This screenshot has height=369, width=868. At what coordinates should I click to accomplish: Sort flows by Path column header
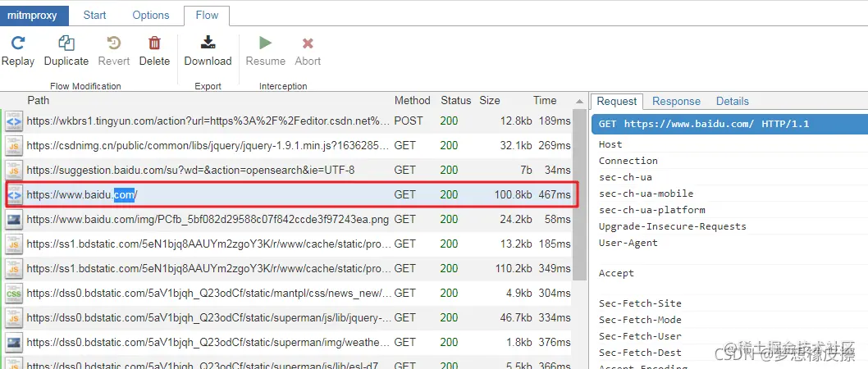[39, 100]
